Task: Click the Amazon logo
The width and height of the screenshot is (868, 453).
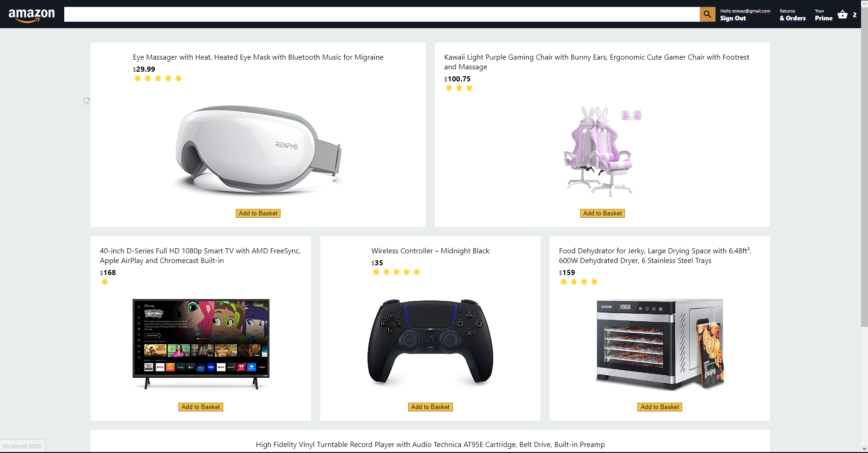Action: point(31,15)
